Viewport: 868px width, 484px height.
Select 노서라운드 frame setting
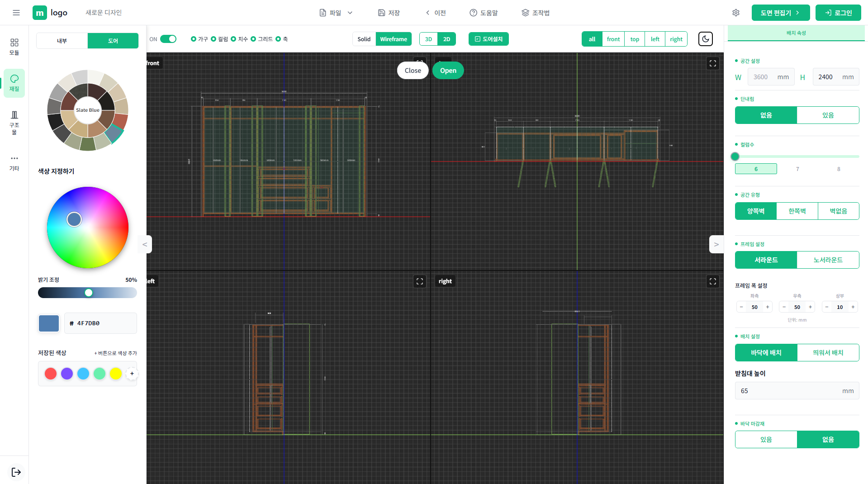[x=828, y=260]
